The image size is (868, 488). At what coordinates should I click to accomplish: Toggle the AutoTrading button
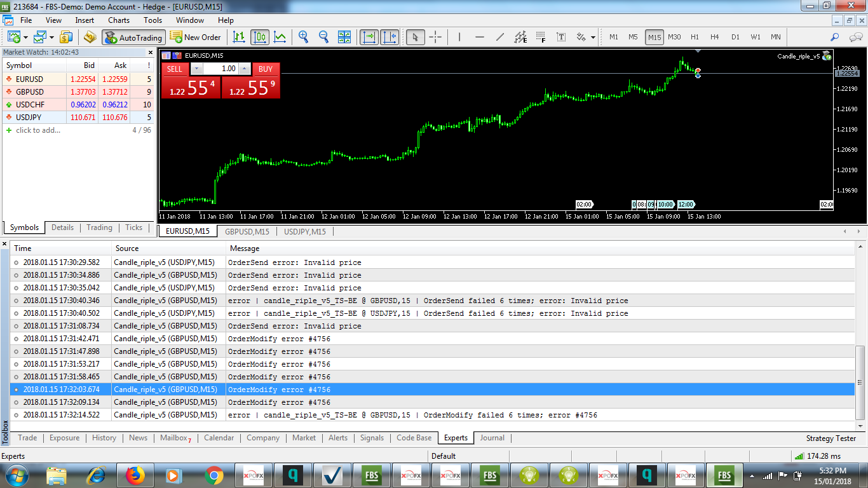click(133, 37)
